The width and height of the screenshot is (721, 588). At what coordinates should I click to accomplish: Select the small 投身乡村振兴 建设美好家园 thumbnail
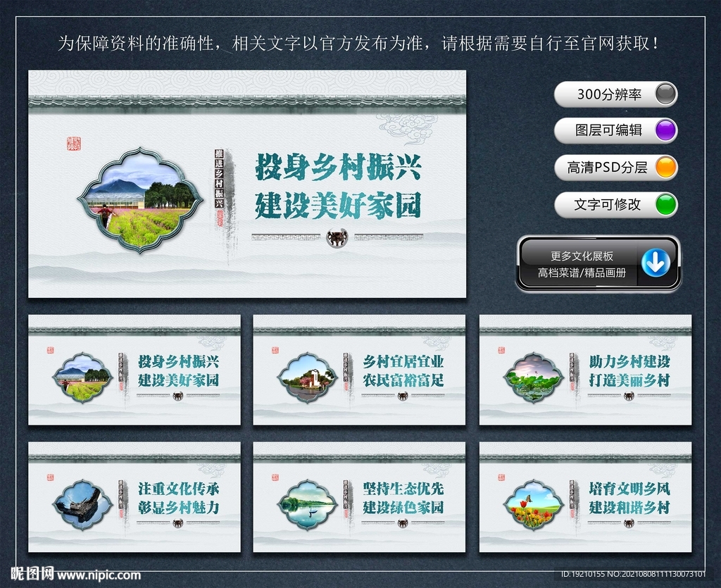pyautogui.click(x=134, y=370)
